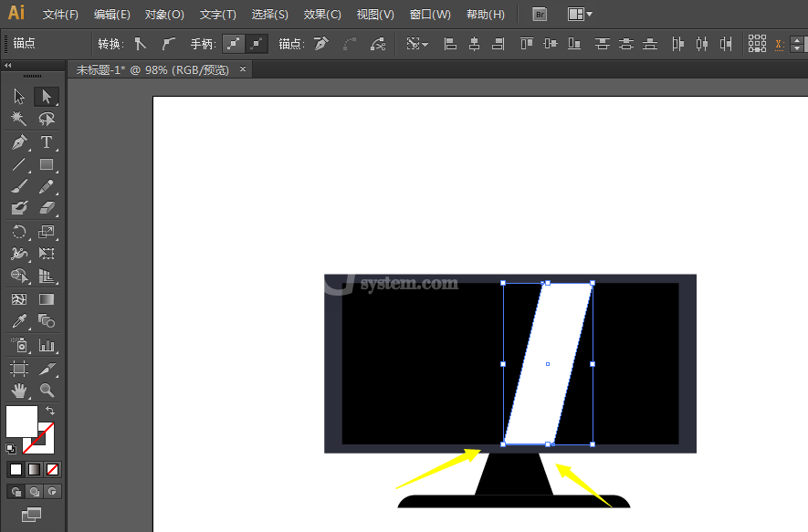Click Horizontal Align Right button
This screenshot has height=532, width=808.
click(x=498, y=44)
